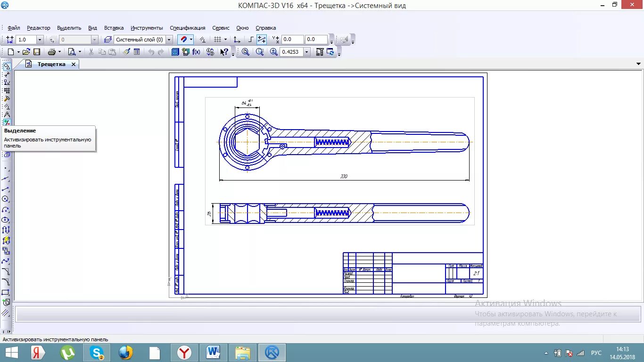This screenshot has width=644, height=362.
Task: Open the Файл menu
Action: (x=14, y=28)
